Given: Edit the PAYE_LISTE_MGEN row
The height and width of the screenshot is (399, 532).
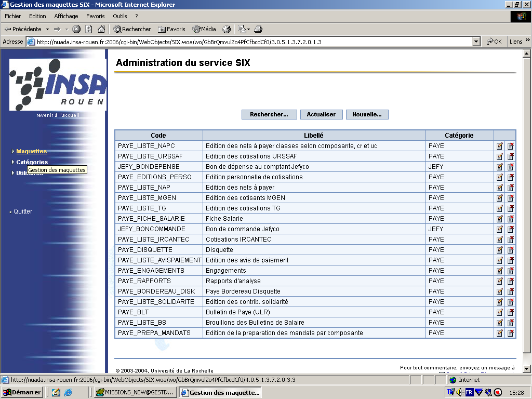Looking at the screenshot, I should 499,198.
